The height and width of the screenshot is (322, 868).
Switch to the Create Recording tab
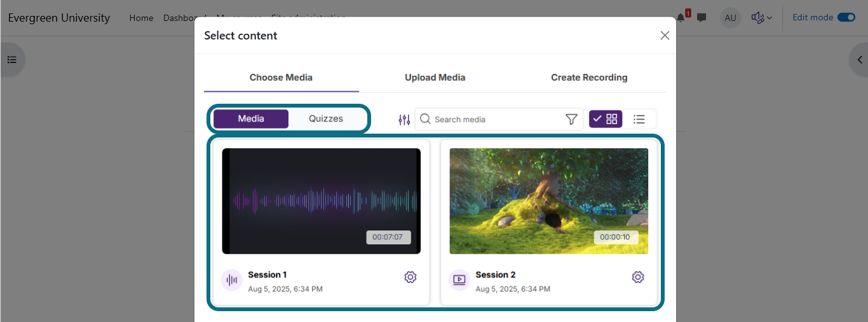pos(589,78)
